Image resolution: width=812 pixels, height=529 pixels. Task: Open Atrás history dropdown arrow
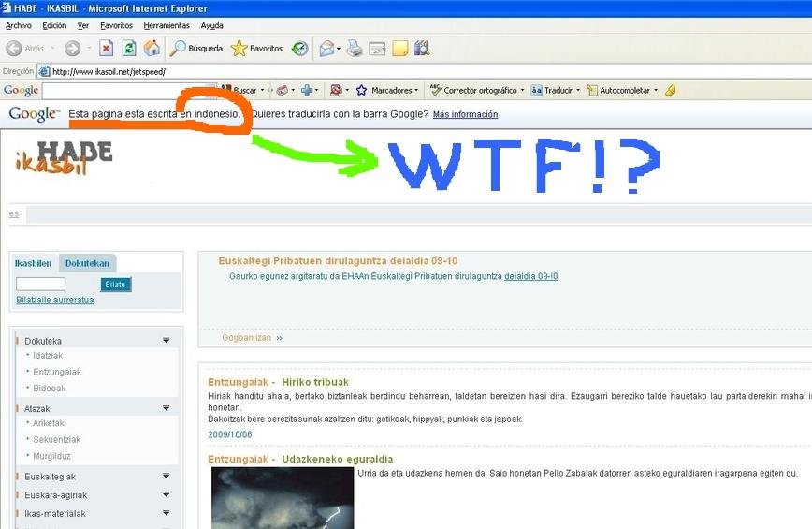(52, 48)
